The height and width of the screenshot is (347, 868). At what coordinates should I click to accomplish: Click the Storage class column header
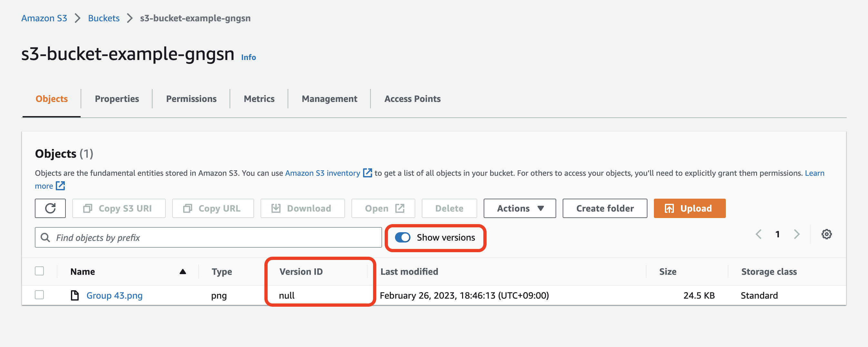pos(769,272)
